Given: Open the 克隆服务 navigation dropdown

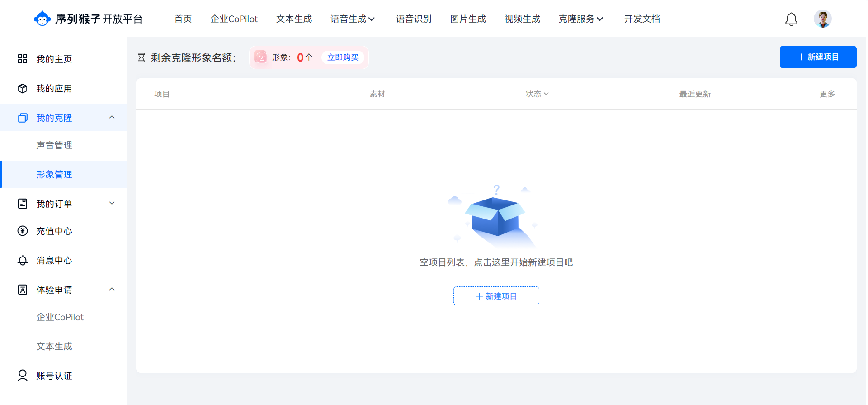Looking at the screenshot, I should pos(580,19).
